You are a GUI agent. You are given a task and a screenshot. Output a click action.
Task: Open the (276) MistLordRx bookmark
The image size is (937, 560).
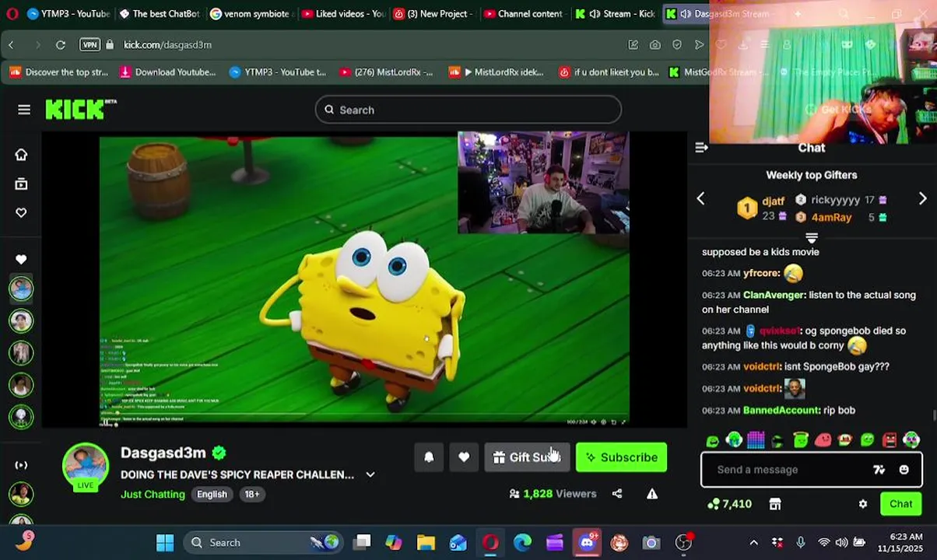386,72
